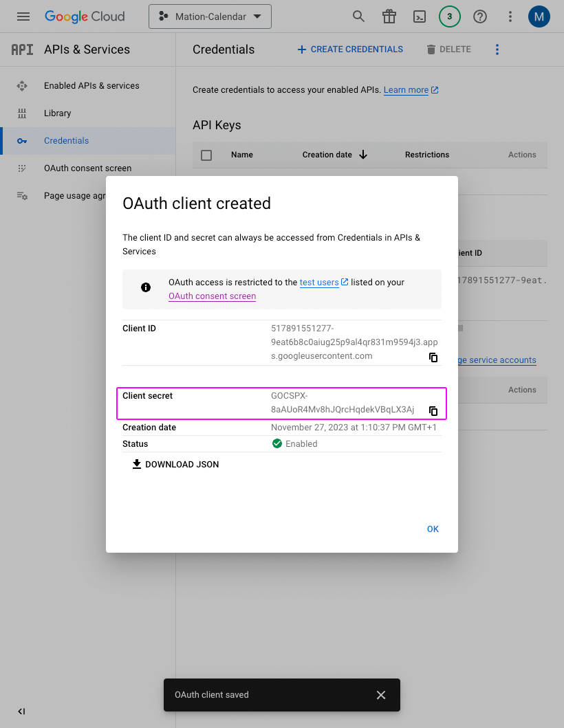Click the OAuth client created heading

coord(197,203)
